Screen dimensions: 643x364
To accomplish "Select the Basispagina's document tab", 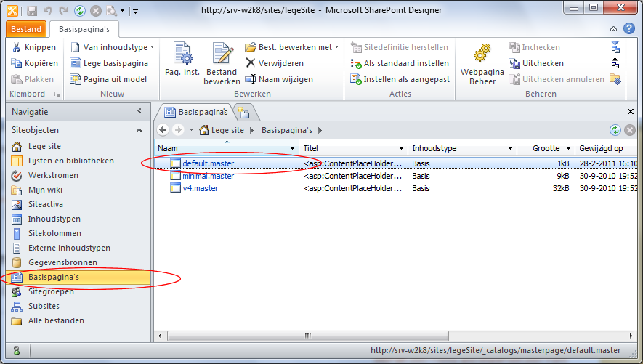I will coord(195,112).
